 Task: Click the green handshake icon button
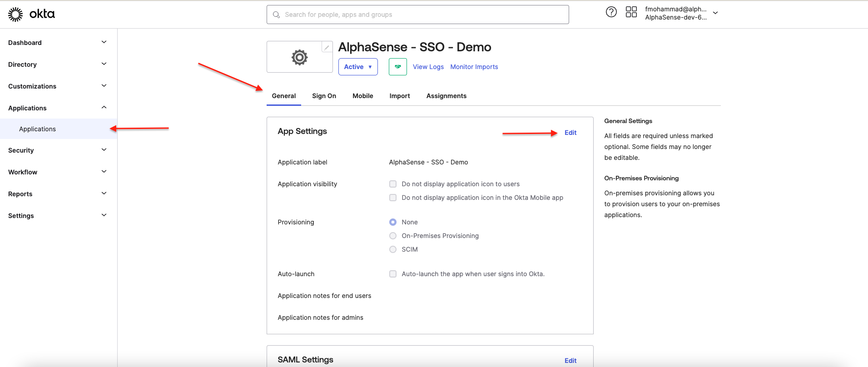click(x=398, y=67)
